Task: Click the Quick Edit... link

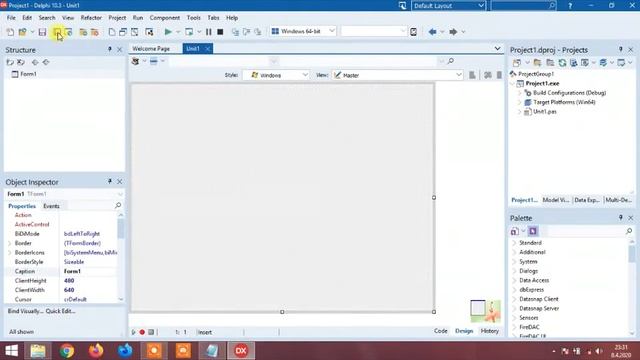Action: [60, 311]
